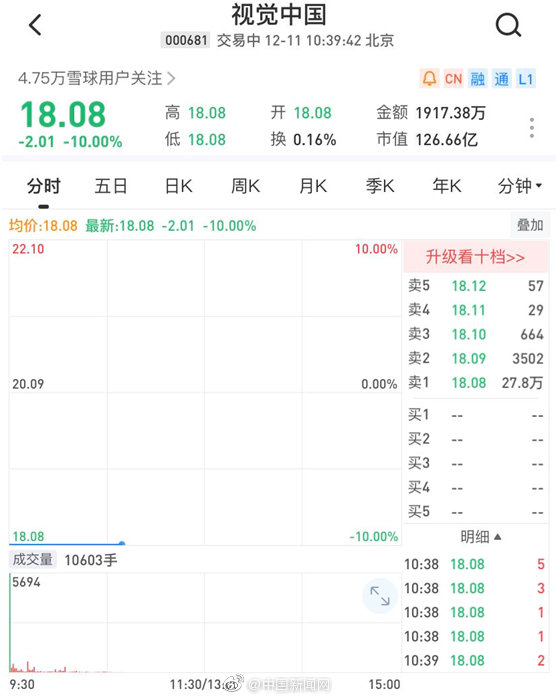Go back with the left arrow icon
The image size is (558, 699).
click(x=35, y=25)
